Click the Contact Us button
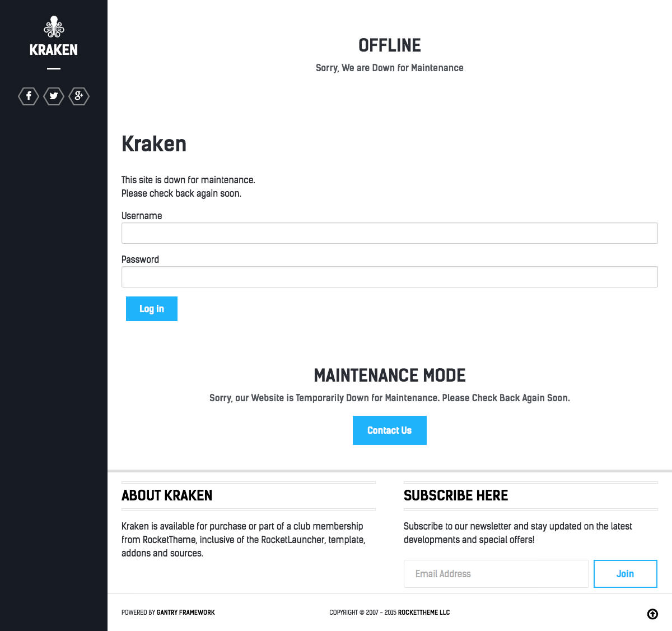672x631 pixels. [389, 430]
